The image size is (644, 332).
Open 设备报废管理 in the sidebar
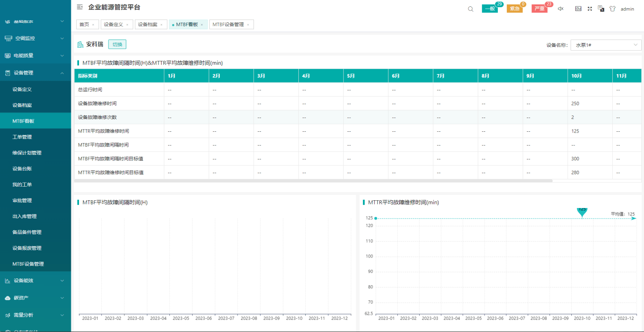[x=35, y=248]
